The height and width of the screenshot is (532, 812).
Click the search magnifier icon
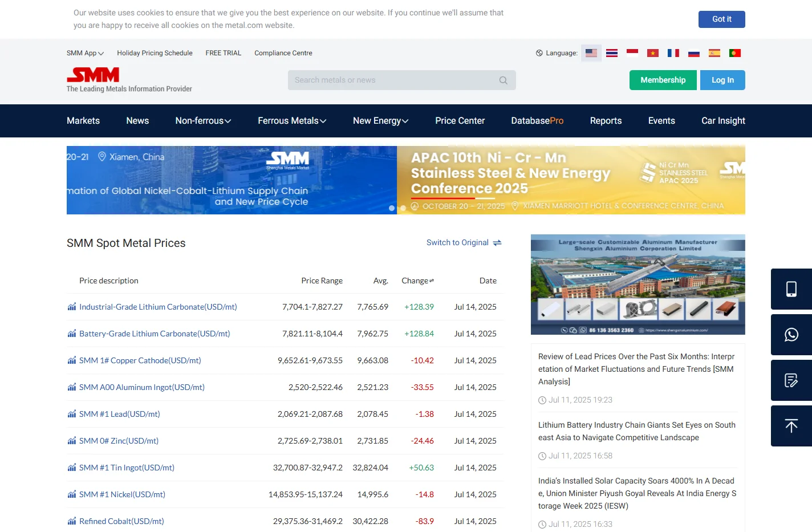click(503, 80)
